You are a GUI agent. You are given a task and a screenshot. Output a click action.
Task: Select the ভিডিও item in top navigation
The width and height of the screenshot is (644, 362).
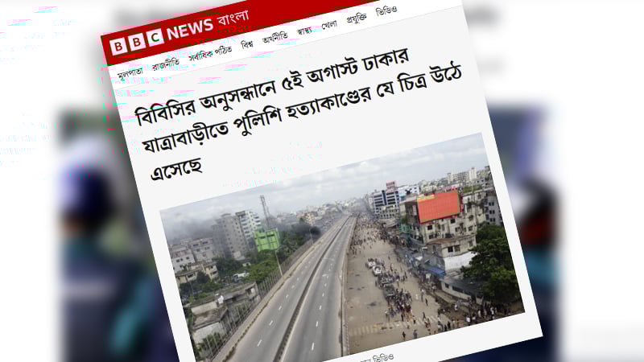pos(386,11)
